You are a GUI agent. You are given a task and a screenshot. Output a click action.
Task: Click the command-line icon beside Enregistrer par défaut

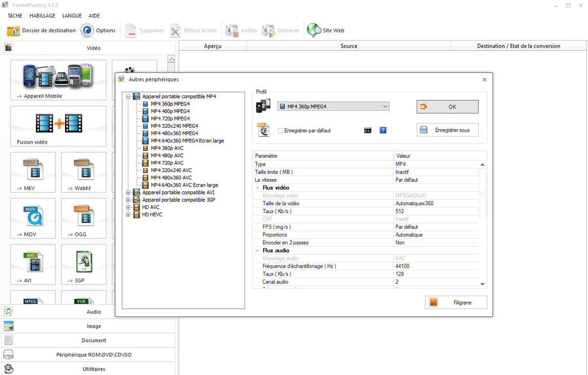[x=367, y=131]
